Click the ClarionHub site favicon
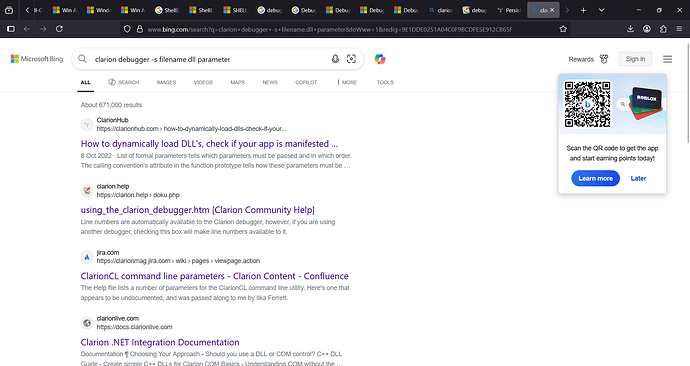The width and height of the screenshot is (690, 366). pos(87,124)
